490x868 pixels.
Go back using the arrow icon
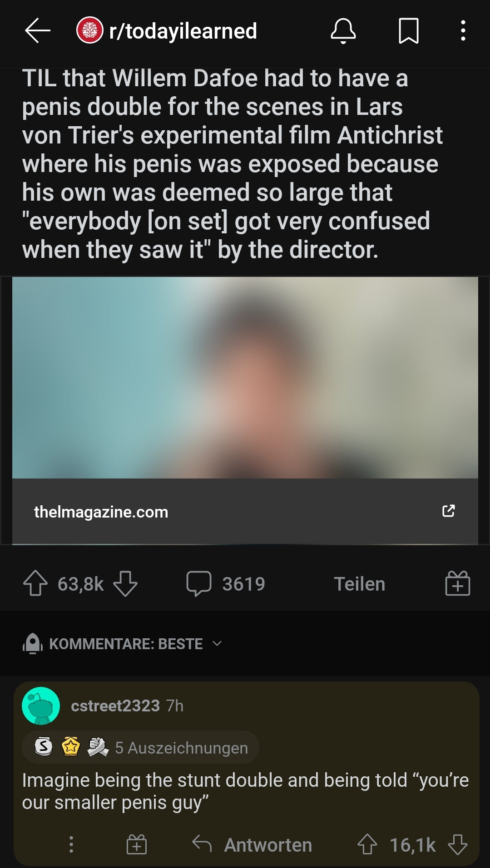click(x=37, y=31)
